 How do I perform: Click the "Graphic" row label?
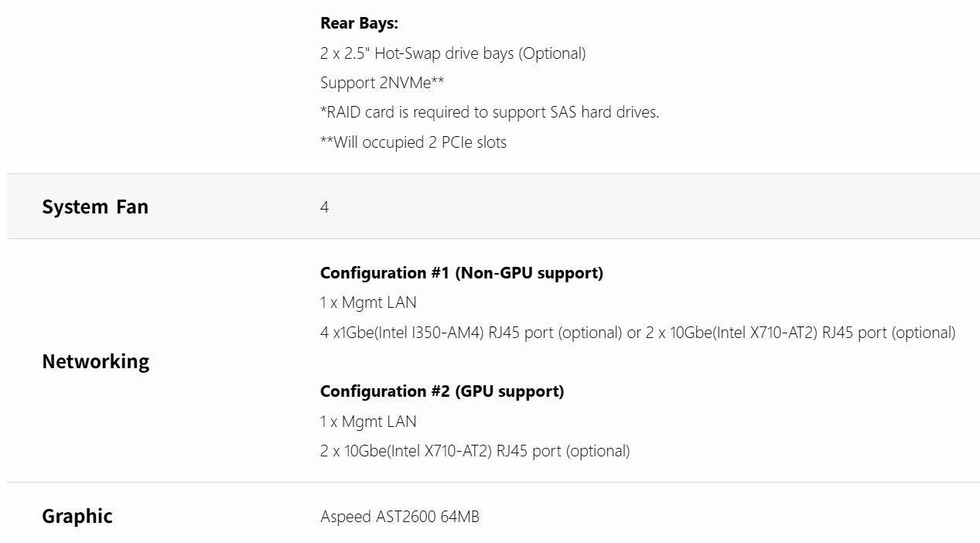77,516
